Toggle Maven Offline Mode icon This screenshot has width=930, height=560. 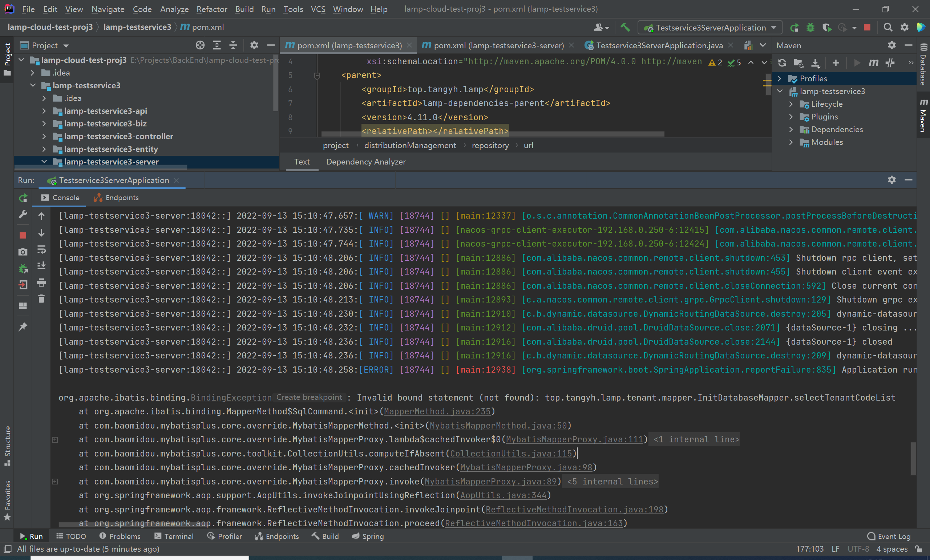point(890,62)
